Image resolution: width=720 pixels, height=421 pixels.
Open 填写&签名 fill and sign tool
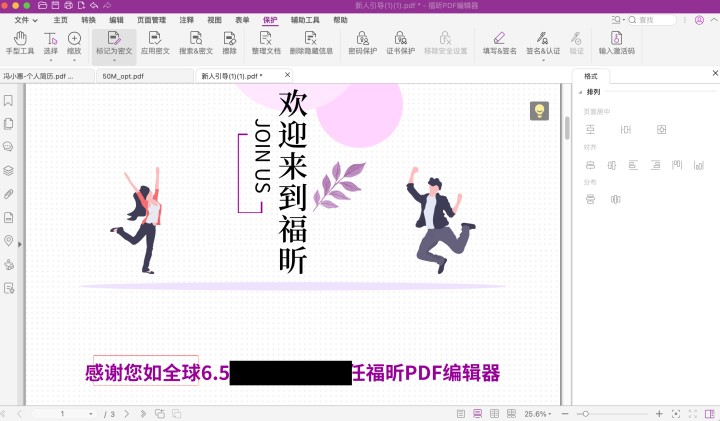click(499, 42)
